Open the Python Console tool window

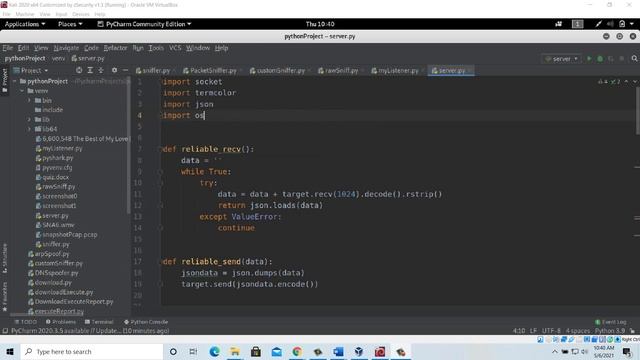(x=146, y=322)
